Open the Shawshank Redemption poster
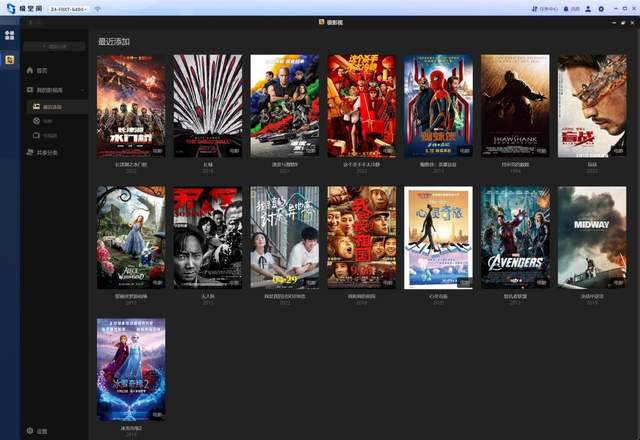This screenshot has height=440, width=640. point(515,106)
